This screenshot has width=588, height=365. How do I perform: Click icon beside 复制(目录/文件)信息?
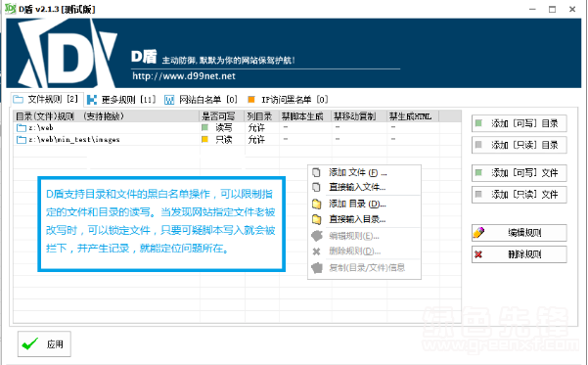pos(317,268)
